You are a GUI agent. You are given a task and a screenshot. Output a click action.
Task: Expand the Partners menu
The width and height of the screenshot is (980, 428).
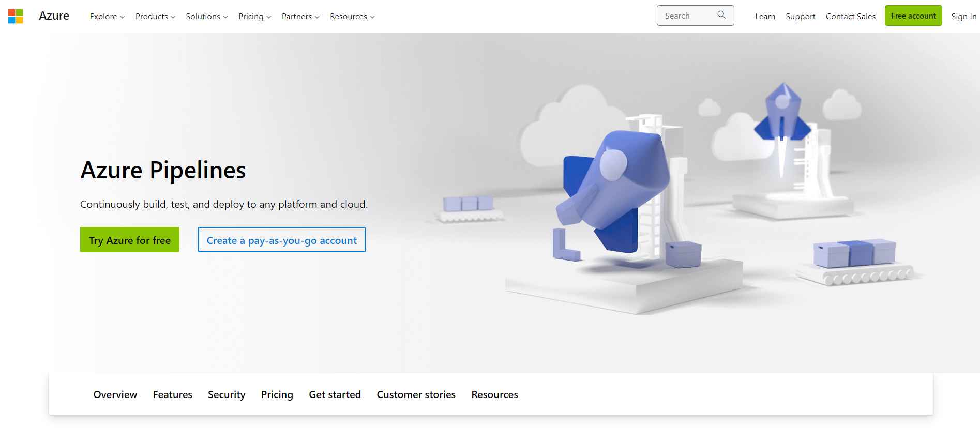coord(300,17)
